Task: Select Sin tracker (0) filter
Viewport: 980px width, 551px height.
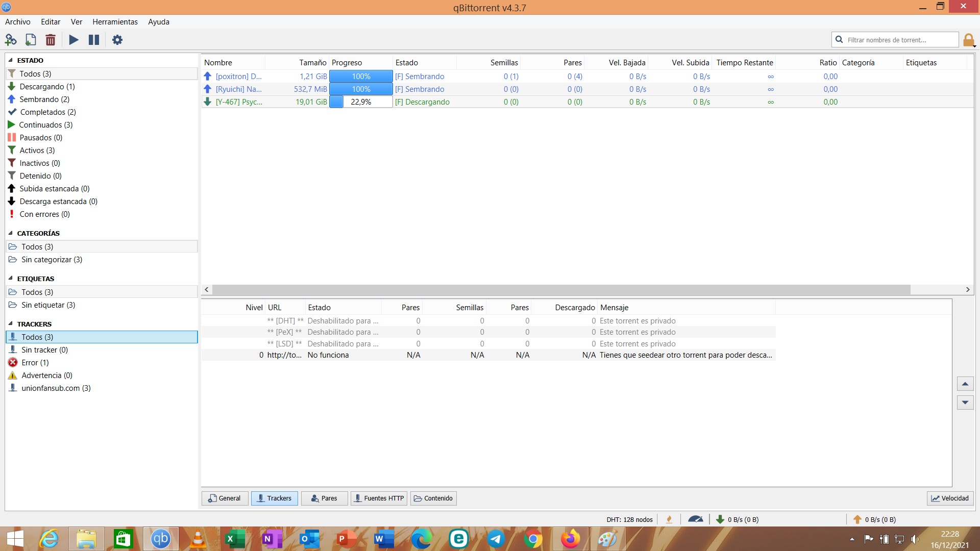Action: coord(44,350)
